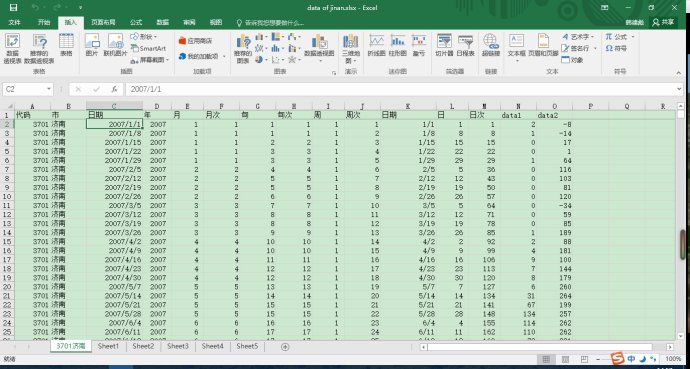The height and width of the screenshot is (369, 690).
Task: Insert a SmartArt graphic
Action: (x=148, y=48)
